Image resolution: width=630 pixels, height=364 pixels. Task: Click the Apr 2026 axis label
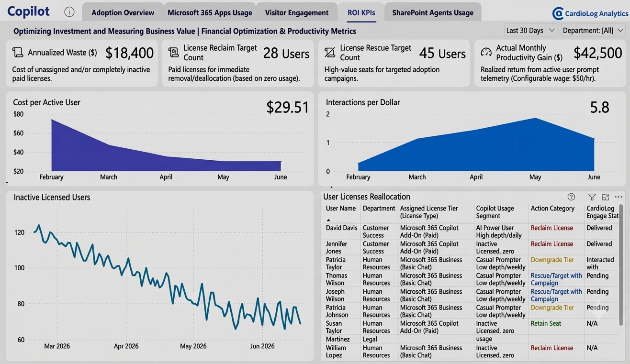tap(126, 346)
